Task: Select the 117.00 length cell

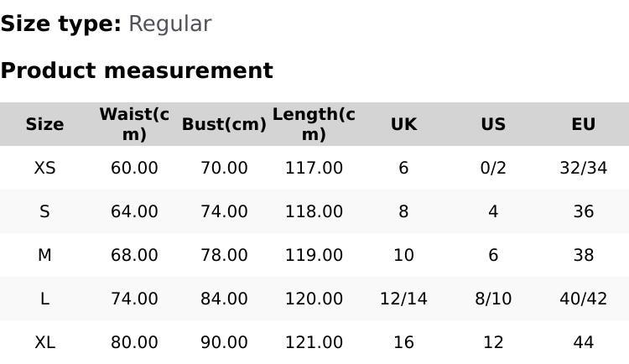Action: [314, 168]
